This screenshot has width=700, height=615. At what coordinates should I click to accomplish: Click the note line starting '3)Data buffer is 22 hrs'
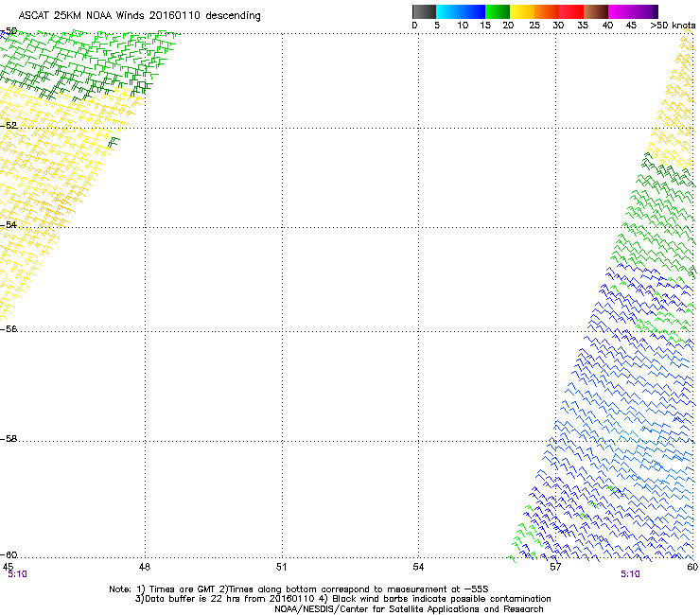tap(342, 599)
